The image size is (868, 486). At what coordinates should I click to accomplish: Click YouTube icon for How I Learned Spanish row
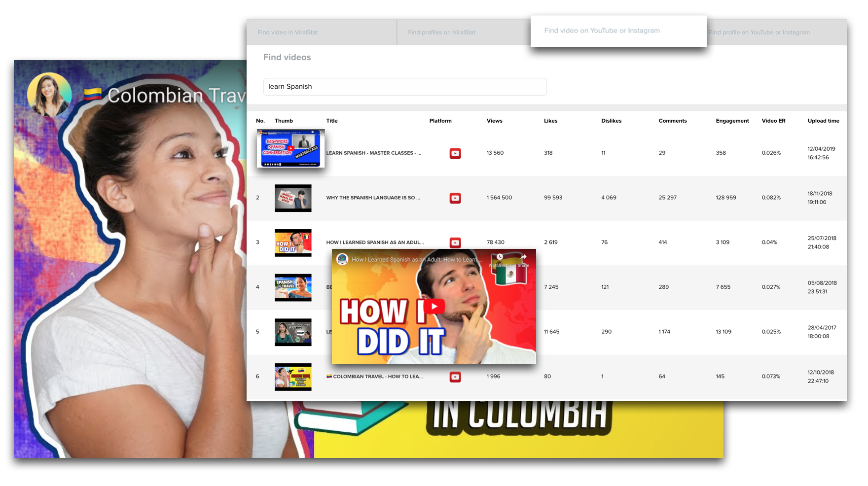click(455, 243)
